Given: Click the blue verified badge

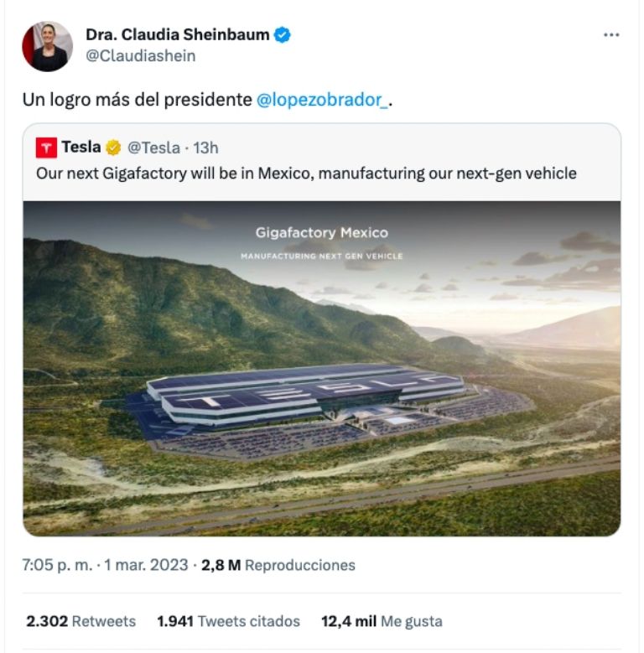Looking at the screenshot, I should 284,34.
